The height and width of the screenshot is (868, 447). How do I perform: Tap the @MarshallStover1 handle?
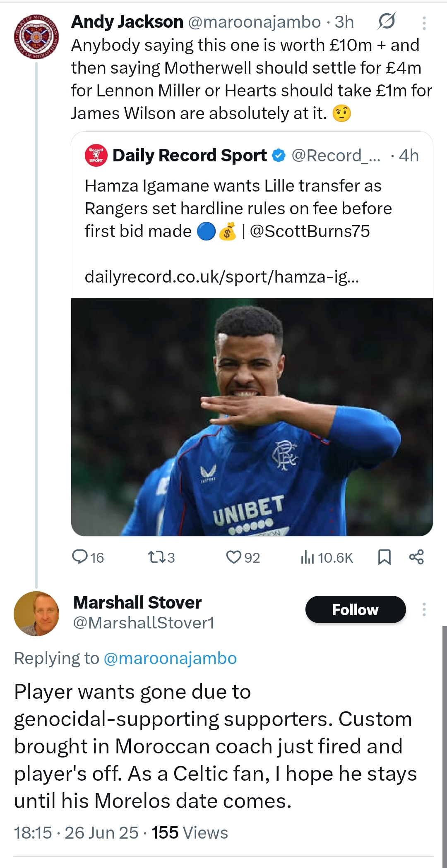pos(144,623)
